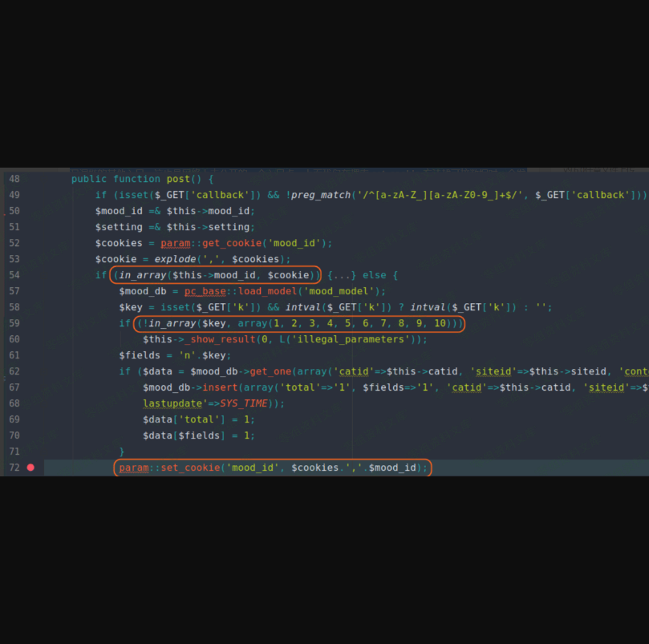Click in_array on line 59

click(x=170, y=323)
